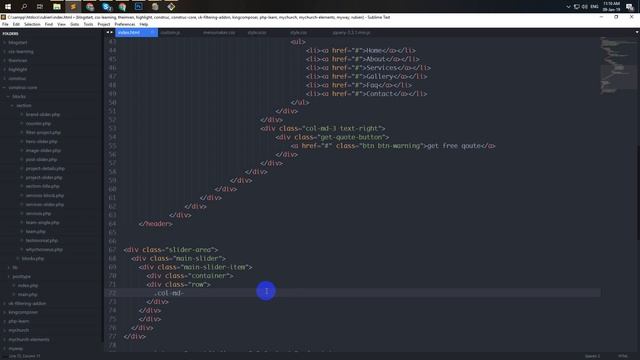Screen dimensions: 640x360
Task: Expand the mychurch-elements folder
Action: pos(29,339)
